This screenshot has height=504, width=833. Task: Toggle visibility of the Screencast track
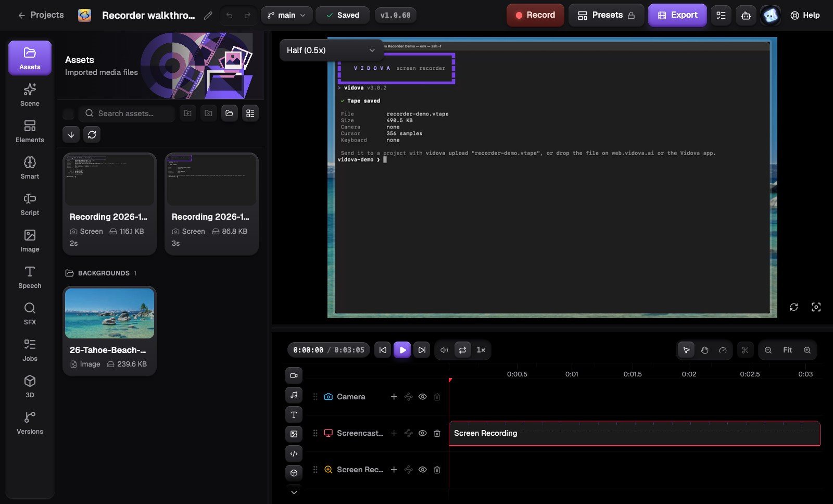tap(422, 433)
